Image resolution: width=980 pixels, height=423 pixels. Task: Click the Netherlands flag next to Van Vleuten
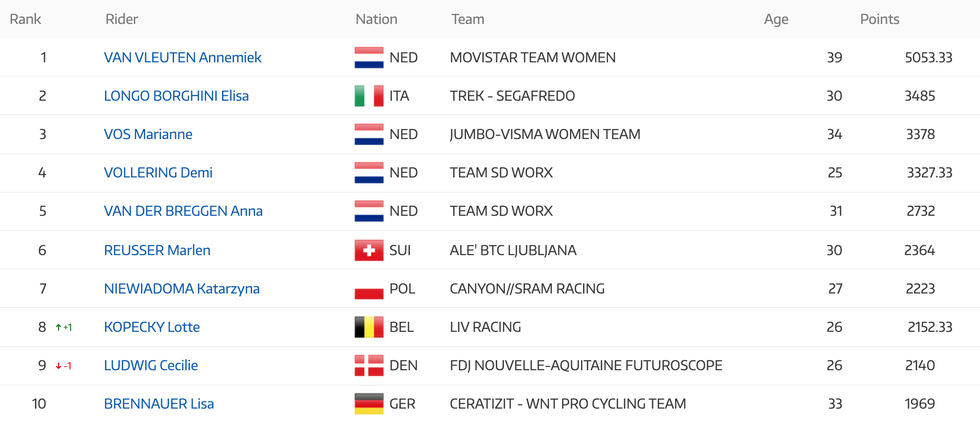point(369,57)
